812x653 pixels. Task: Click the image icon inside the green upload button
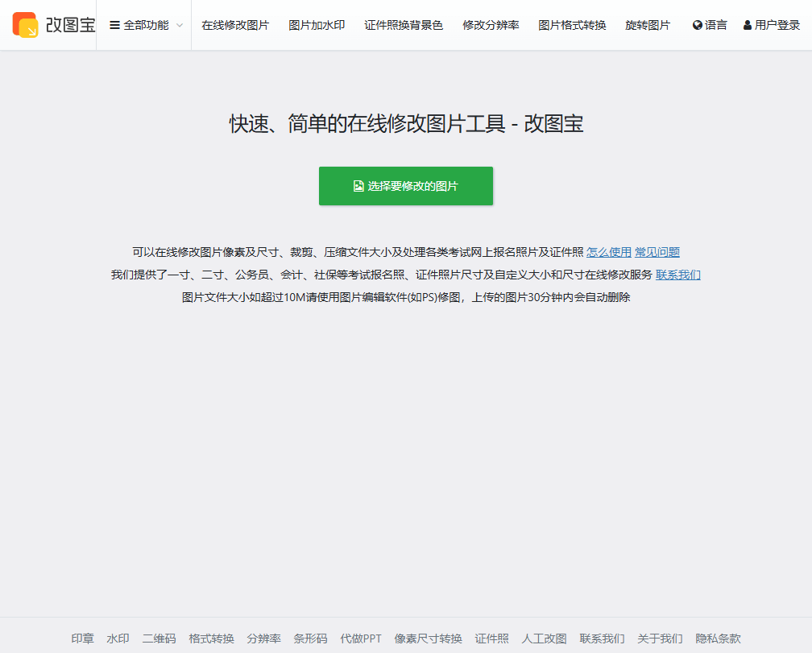point(357,185)
